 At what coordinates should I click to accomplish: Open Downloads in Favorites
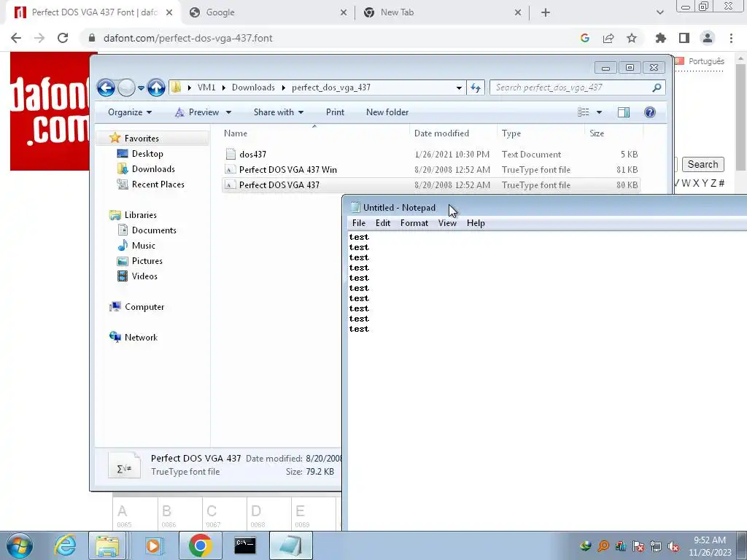click(x=153, y=169)
